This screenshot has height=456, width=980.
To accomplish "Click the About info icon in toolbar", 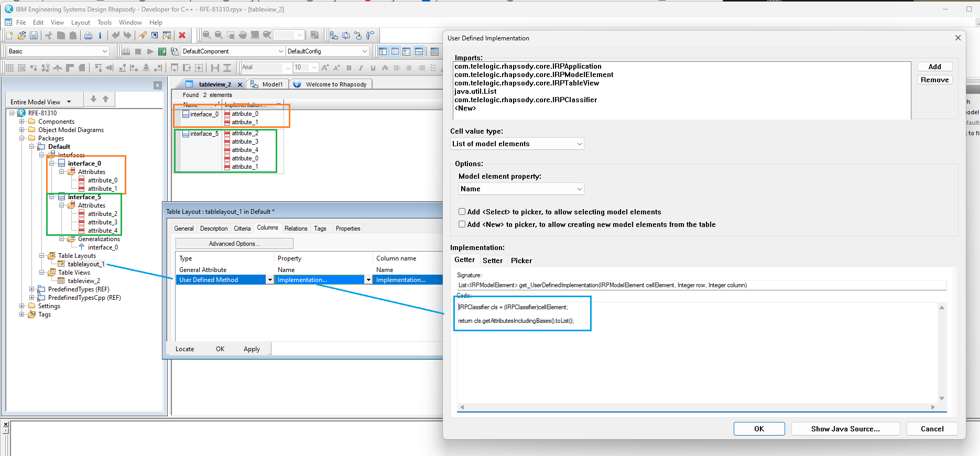I will [x=100, y=35].
